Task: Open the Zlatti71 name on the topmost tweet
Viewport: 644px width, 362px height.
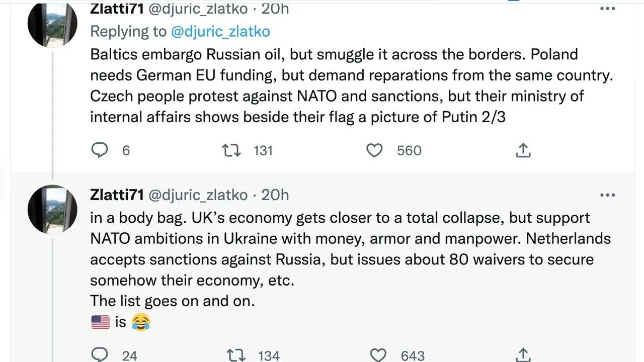Action: click(x=117, y=9)
